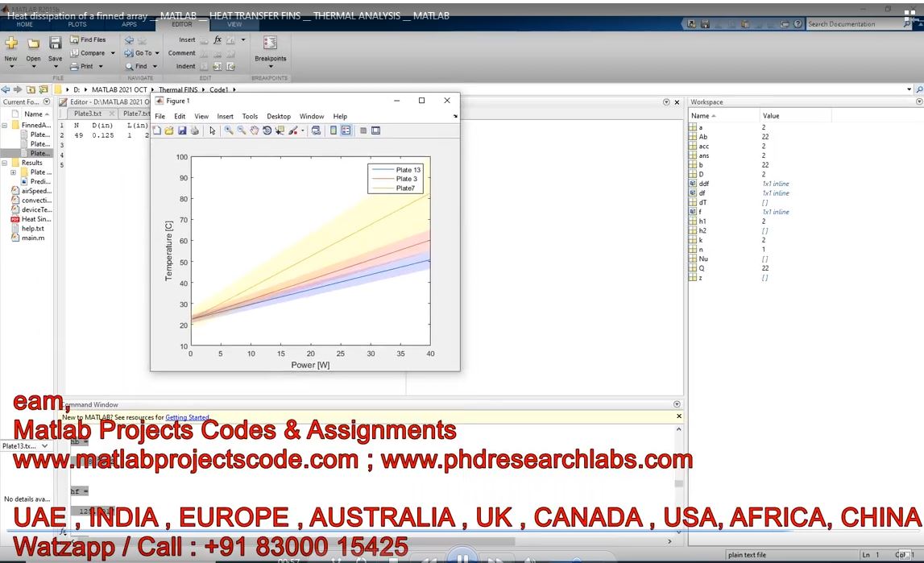Click variable Nu in the Workspace
Viewport: 924px width, 563px height.
pos(703,259)
